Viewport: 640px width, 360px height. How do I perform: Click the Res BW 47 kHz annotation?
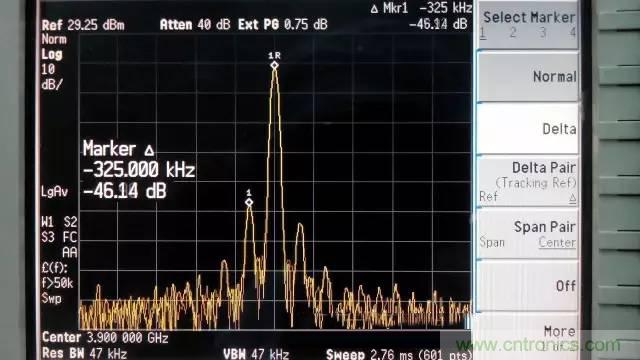pos(84,353)
